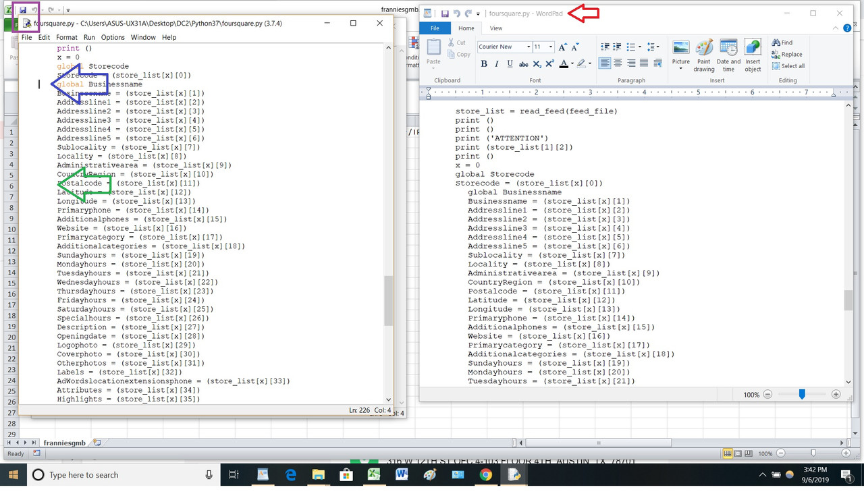This screenshot has width=864, height=504.
Task: Open the Edit menu in IDLE
Action: point(44,38)
